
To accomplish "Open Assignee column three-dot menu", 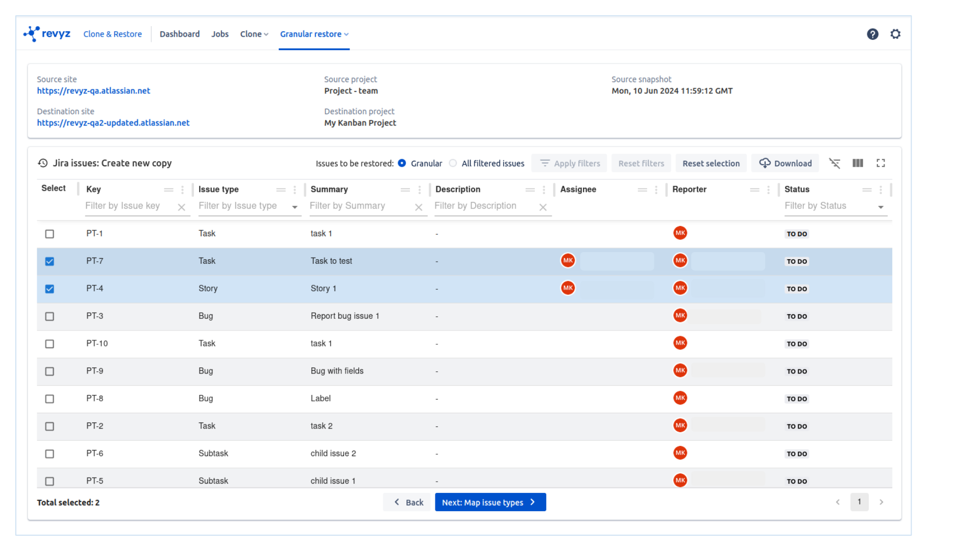I will click(656, 190).
